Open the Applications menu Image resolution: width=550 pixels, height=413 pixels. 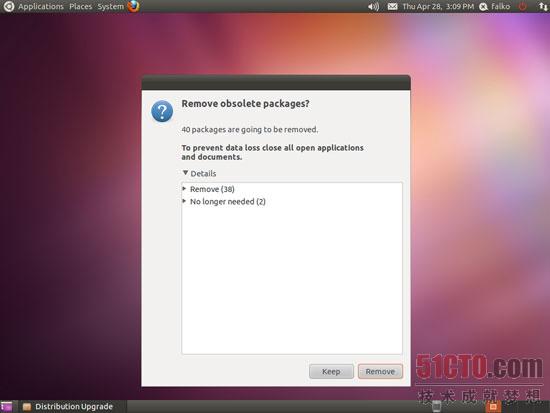pos(41,7)
